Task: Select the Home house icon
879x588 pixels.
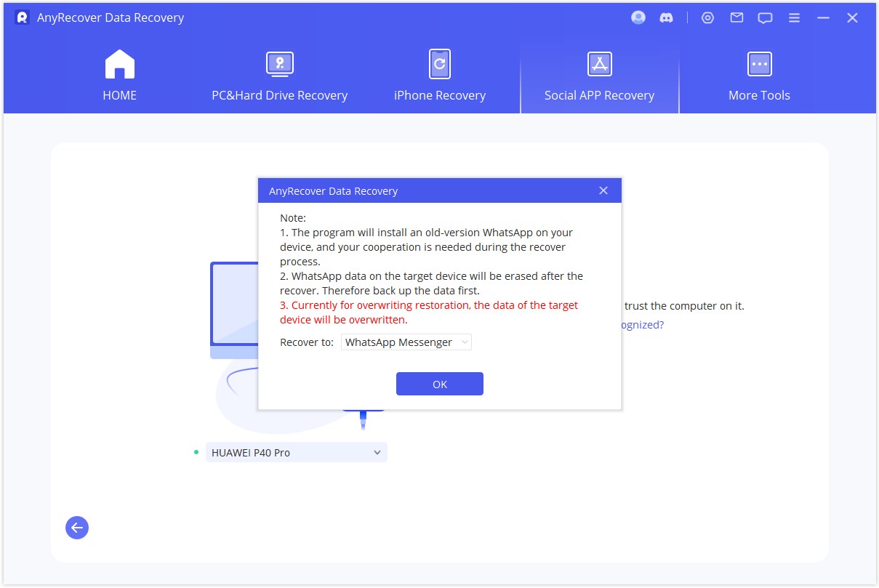Action: click(x=119, y=64)
